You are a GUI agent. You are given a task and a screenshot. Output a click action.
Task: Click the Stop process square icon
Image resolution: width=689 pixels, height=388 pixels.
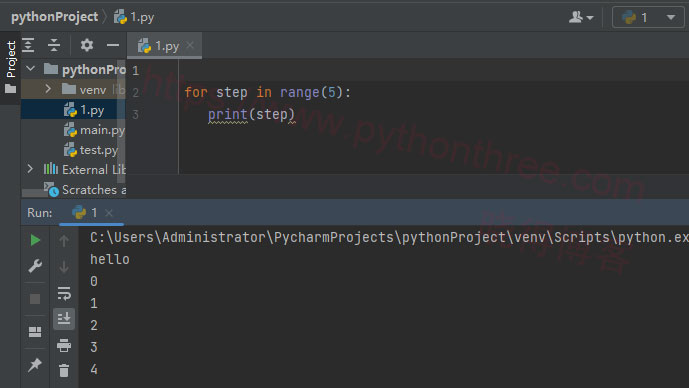coord(35,299)
